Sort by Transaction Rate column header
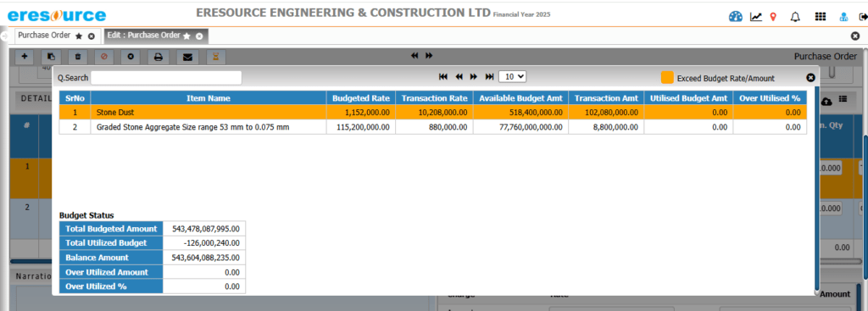The height and width of the screenshot is (311, 868). [x=435, y=98]
